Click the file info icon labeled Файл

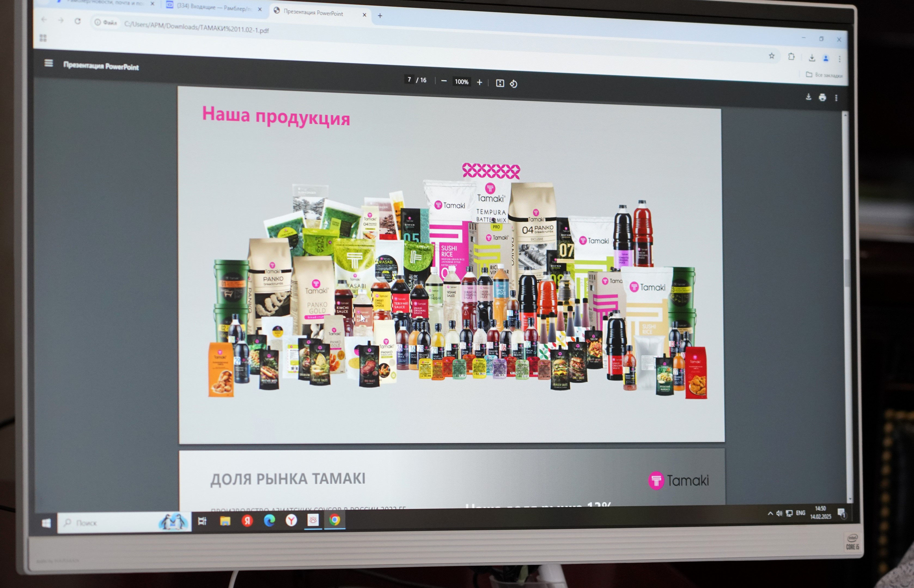pos(105,23)
